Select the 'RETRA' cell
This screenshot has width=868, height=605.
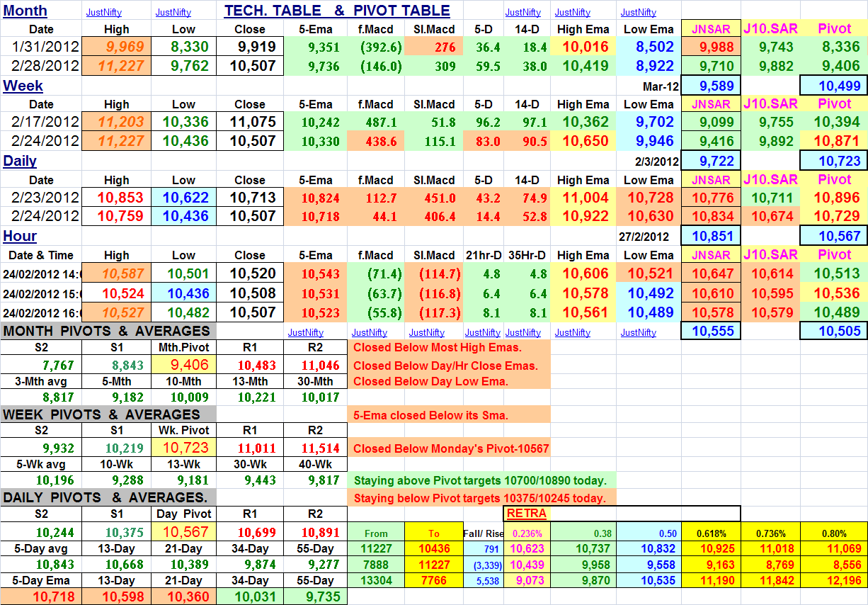[527, 514]
